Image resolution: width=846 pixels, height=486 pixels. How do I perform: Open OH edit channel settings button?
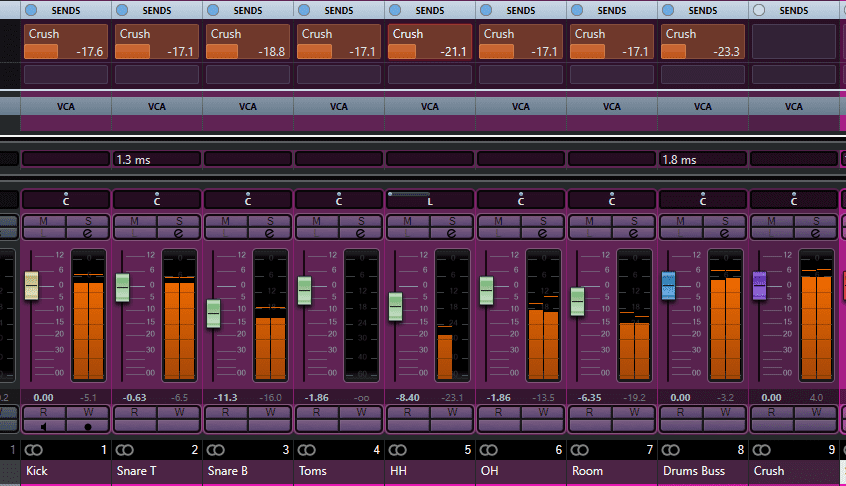tap(542, 233)
